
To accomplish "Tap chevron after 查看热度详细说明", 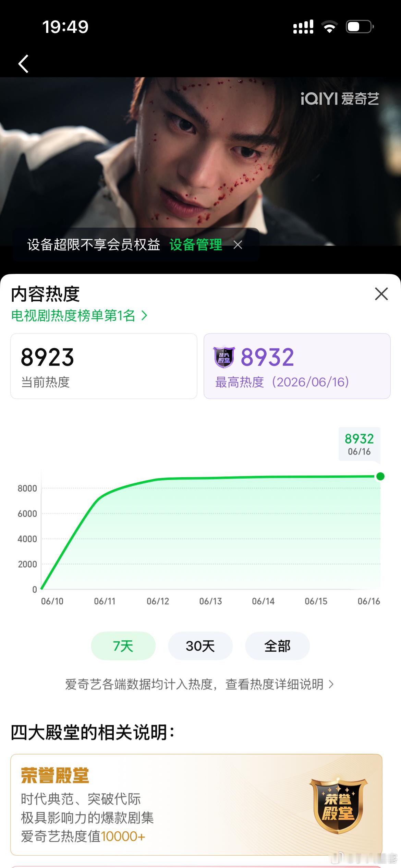I will [x=331, y=684].
